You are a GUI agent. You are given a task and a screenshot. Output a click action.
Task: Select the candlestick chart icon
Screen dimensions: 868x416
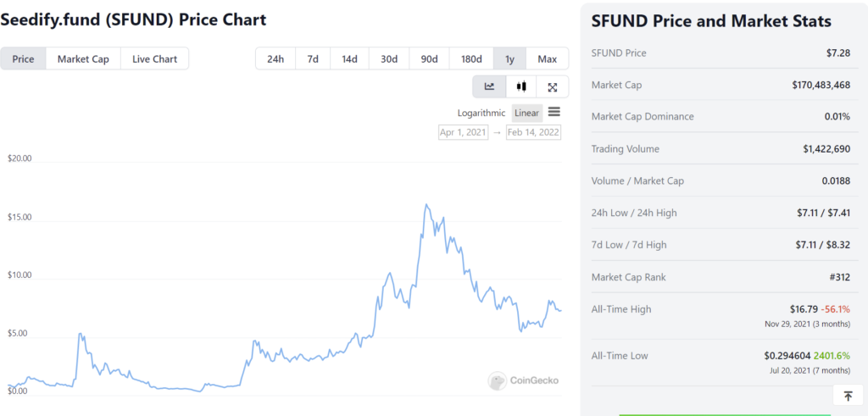coord(521,86)
